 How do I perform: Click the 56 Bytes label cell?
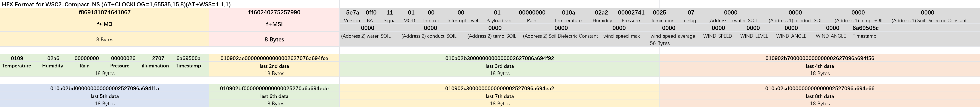click(660, 43)
